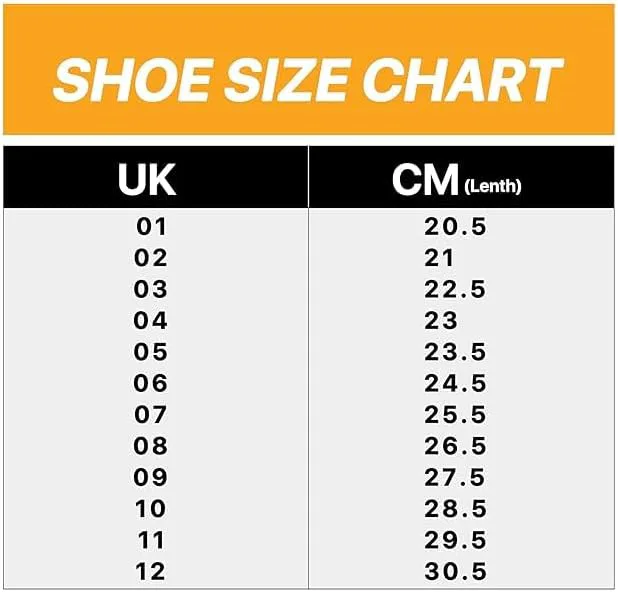Select the CM (Lenth) column header
The width and height of the screenshot is (618, 592).
pyautogui.click(x=456, y=179)
